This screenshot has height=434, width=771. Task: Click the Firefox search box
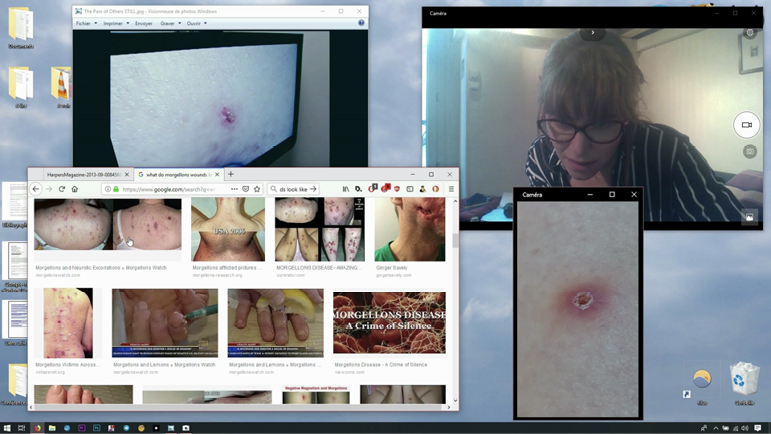pyautogui.click(x=293, y=189)
